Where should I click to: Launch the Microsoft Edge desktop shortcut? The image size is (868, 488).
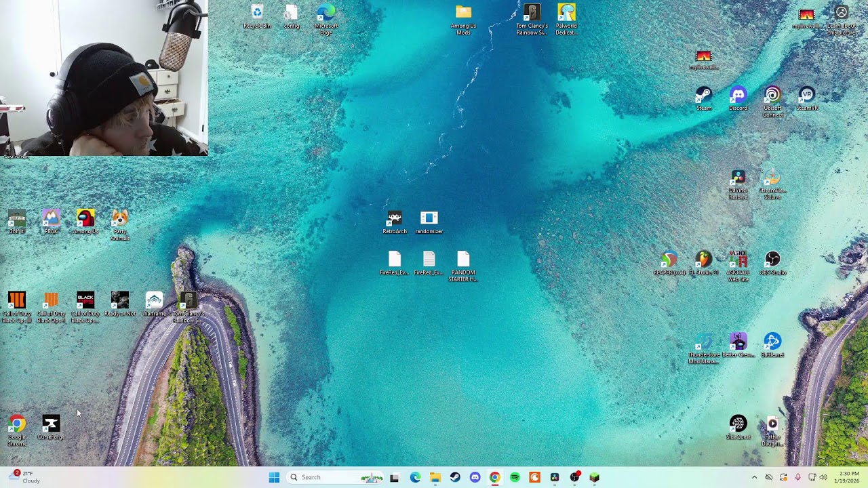point(326,19)
